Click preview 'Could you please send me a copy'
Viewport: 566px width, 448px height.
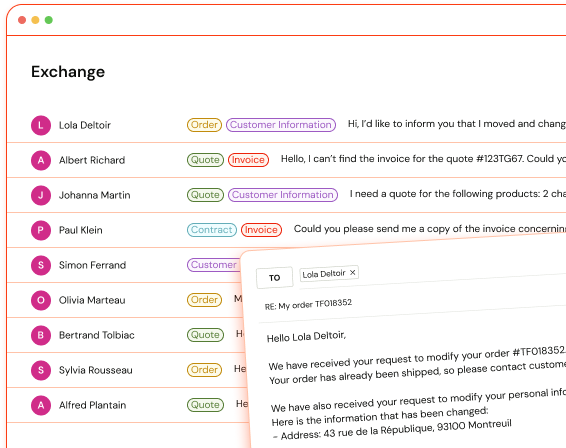click(430, 229)
